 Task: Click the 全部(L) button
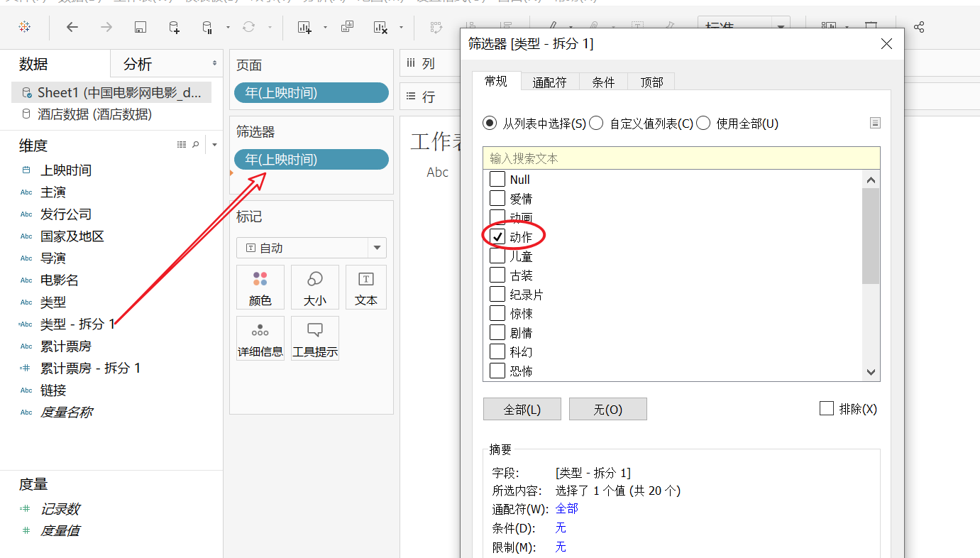(x=522, y=409)
